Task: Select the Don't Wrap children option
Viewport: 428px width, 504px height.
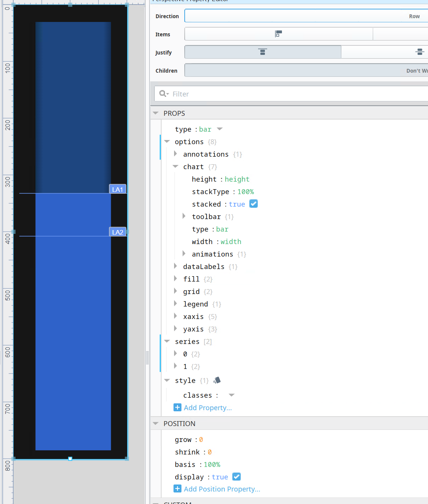Action: coord(306,70)
